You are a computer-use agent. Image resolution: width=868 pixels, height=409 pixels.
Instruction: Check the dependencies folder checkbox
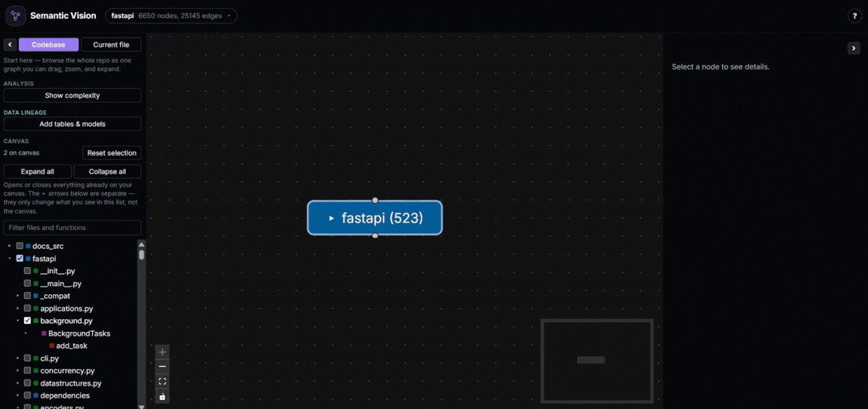point(27,395)
